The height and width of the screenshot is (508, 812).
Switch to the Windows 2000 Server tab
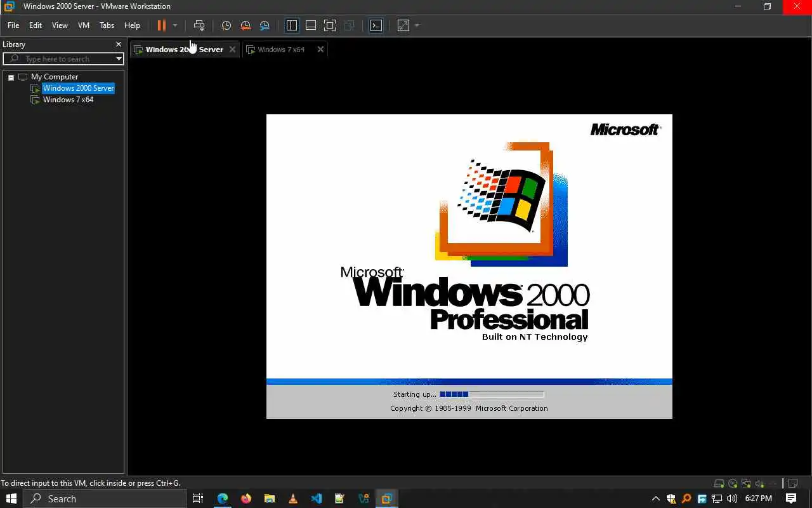pos(185,49)
